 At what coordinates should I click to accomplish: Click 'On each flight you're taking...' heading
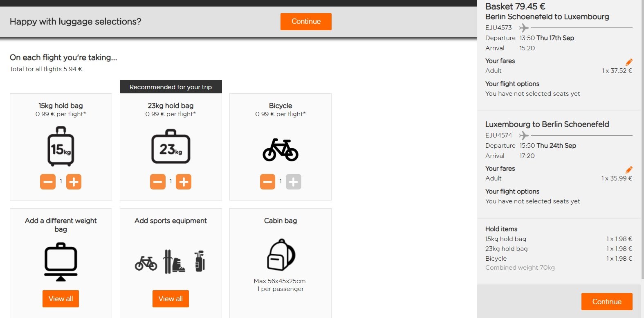[63, 58]
